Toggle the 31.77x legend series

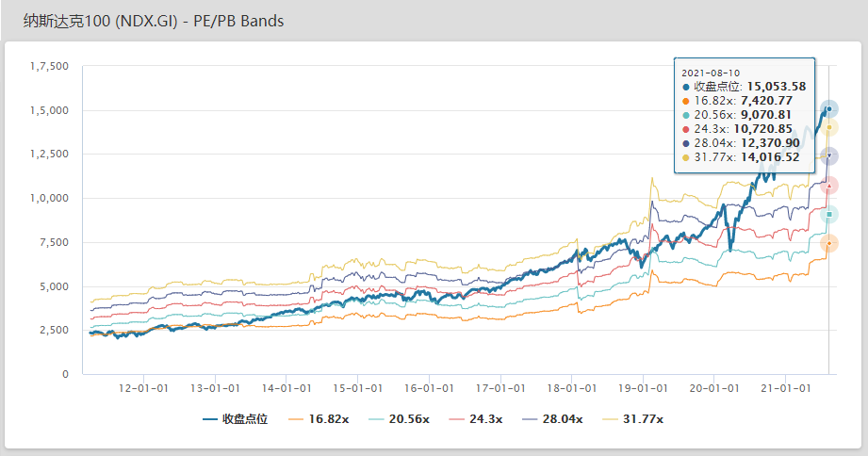click(632, 419)
